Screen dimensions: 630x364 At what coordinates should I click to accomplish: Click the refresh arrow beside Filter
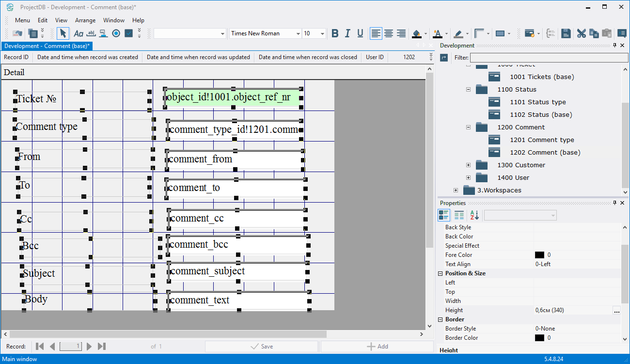[444, 58]
